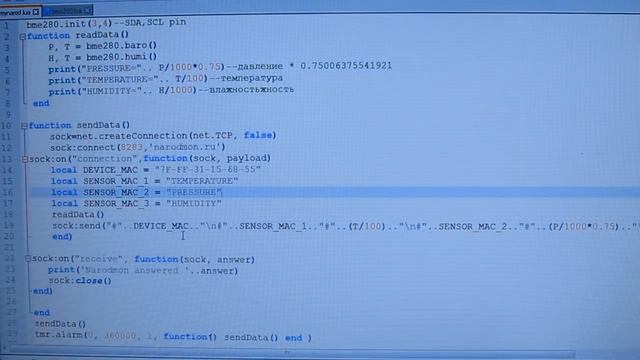Collapse the sock:on "connection" fold marker
The height and width of the screenshot is (360, 640).
pos(25,159)
